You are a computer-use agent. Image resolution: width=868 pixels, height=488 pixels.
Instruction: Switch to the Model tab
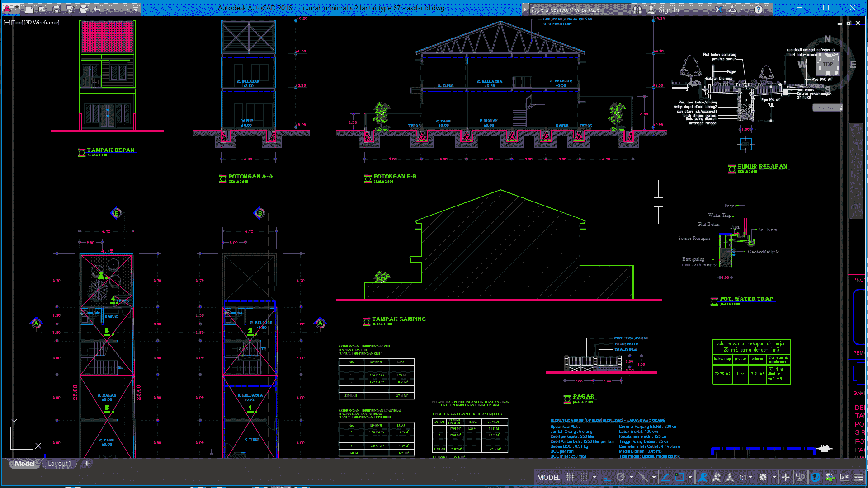pos(24,464)
